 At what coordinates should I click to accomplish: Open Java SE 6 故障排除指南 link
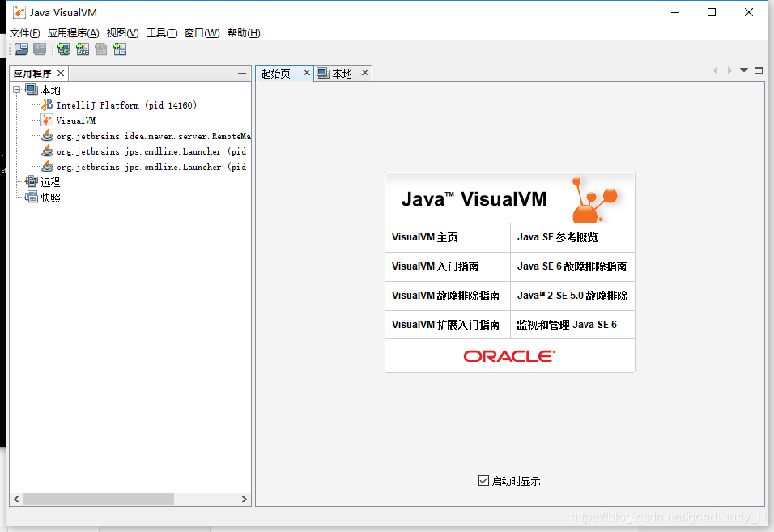(x=572, y=266)
